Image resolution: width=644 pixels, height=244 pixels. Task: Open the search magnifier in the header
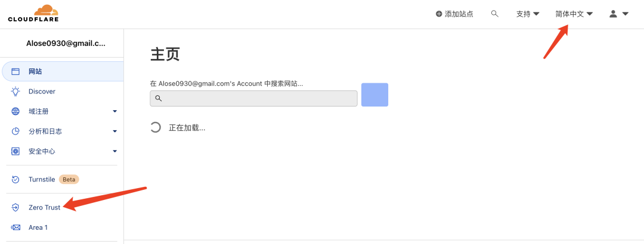(494, 14)
